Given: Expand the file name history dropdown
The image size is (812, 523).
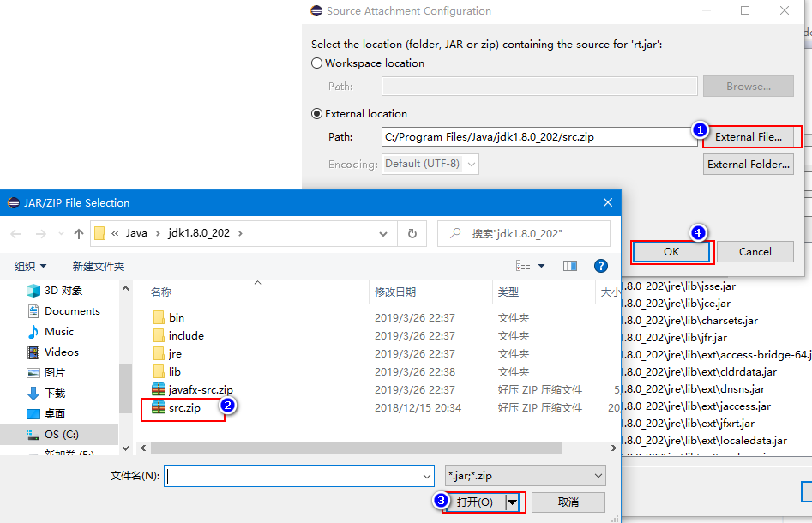Looking at the screenshot, I should tap(427, 476).
